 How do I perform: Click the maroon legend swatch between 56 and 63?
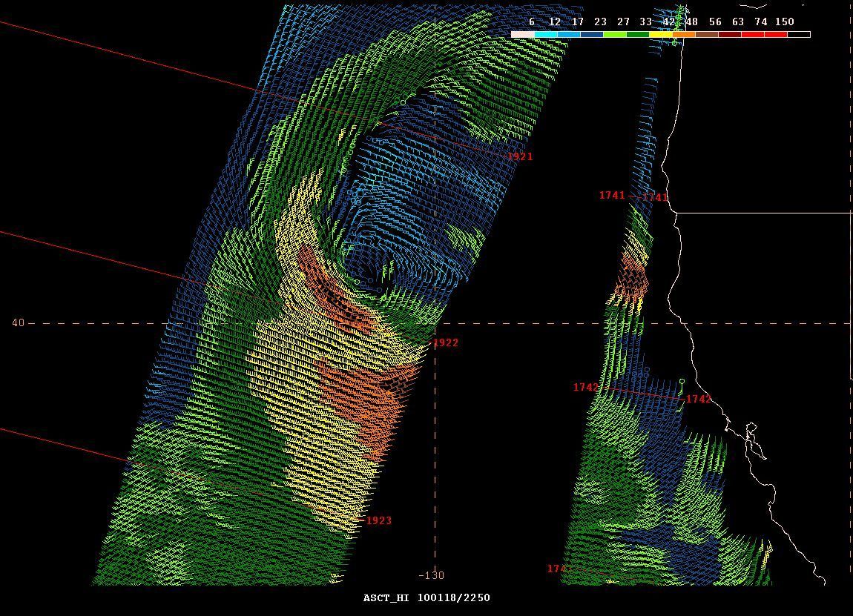(730, 34)
